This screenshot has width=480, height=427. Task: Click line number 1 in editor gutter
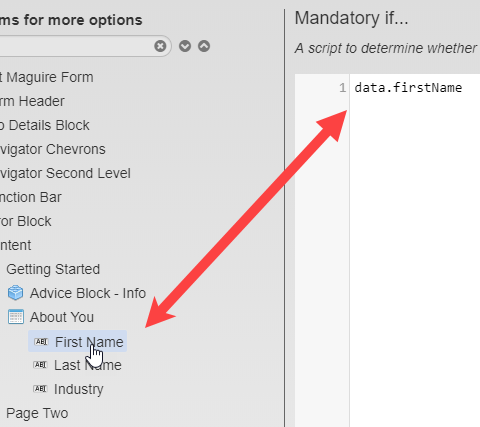pyautogui.click(x=343, y=88)
